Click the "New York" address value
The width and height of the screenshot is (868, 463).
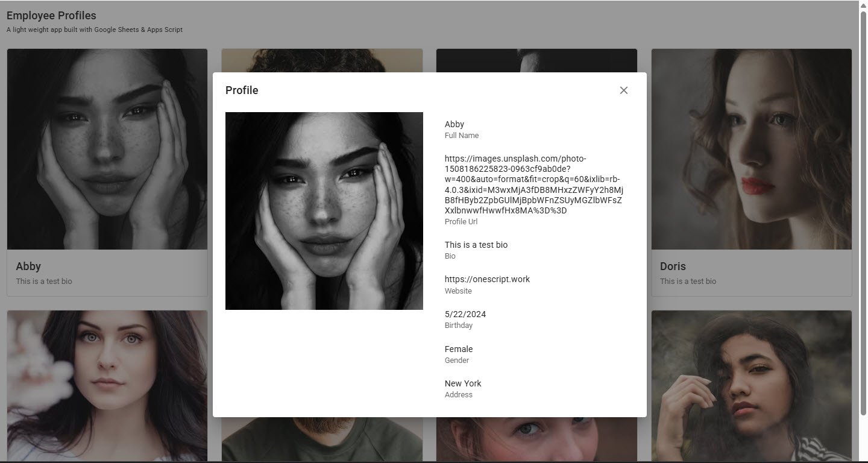click(463, 383)
